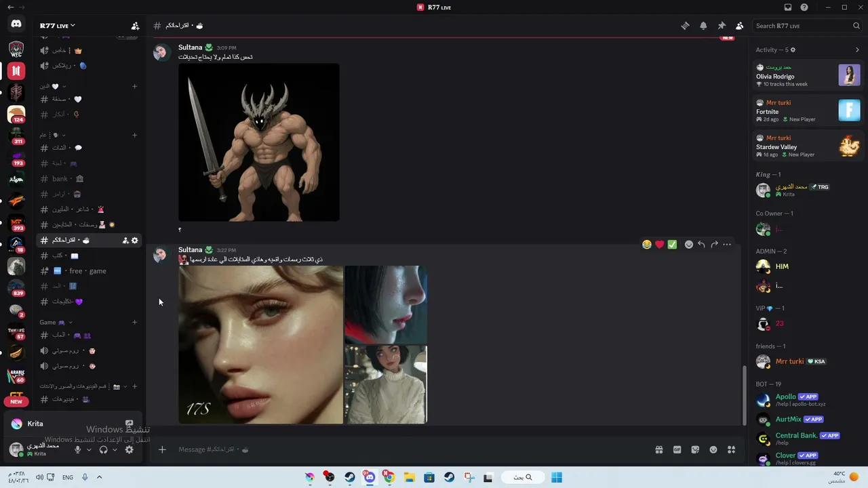This screenshot has height=488, width=868.
Task: Open the bank text channel
Action: click(88, 179)
